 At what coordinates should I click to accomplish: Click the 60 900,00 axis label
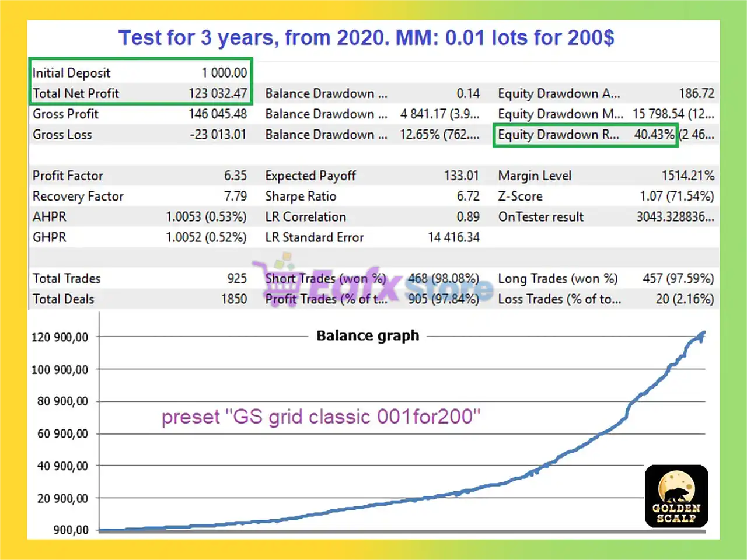[x=62, y=433]
